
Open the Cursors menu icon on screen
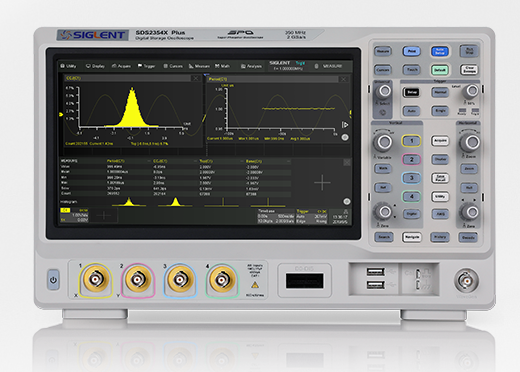tap(173, 66)
